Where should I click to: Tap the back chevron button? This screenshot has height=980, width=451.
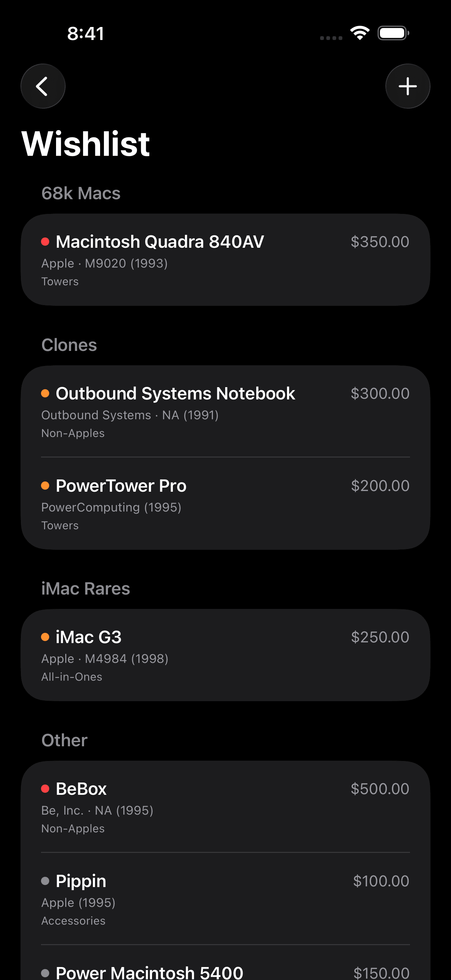43,86
